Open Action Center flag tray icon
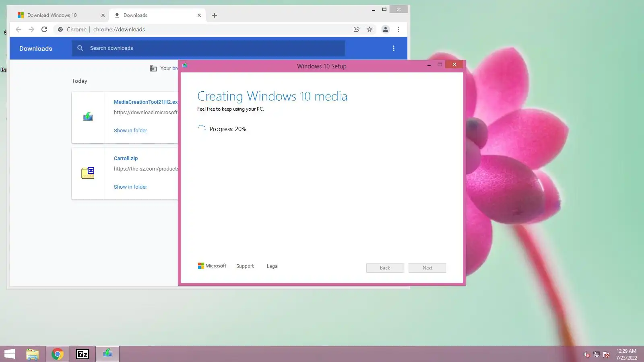The image size is (644, 362). click(606, 354)
